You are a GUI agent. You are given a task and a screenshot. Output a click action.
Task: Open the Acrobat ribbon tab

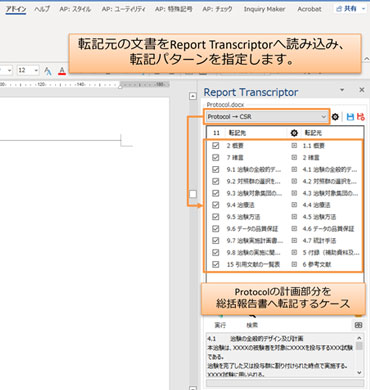pyautogui.click(x=309, y=9)
